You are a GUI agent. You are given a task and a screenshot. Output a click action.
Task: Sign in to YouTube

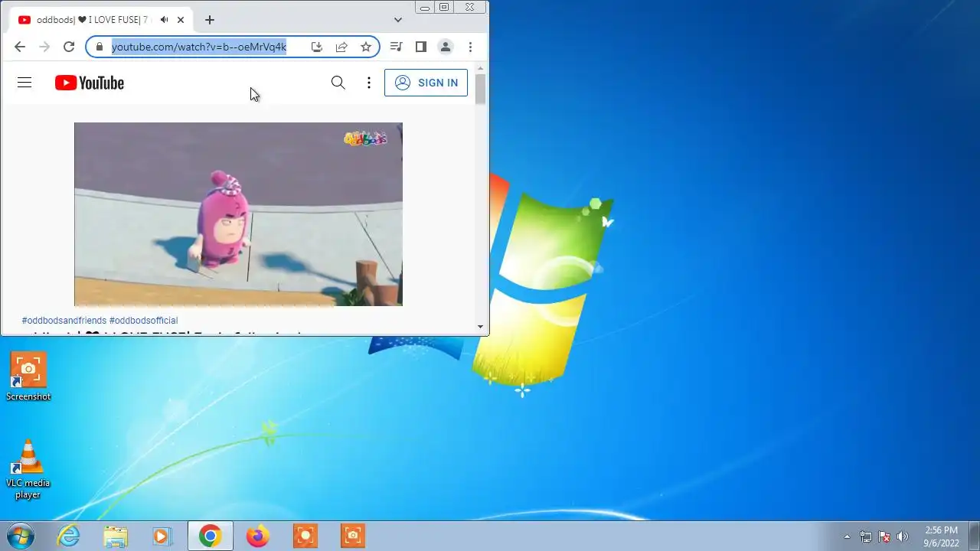pyautogui.click(x=426, y=83)
